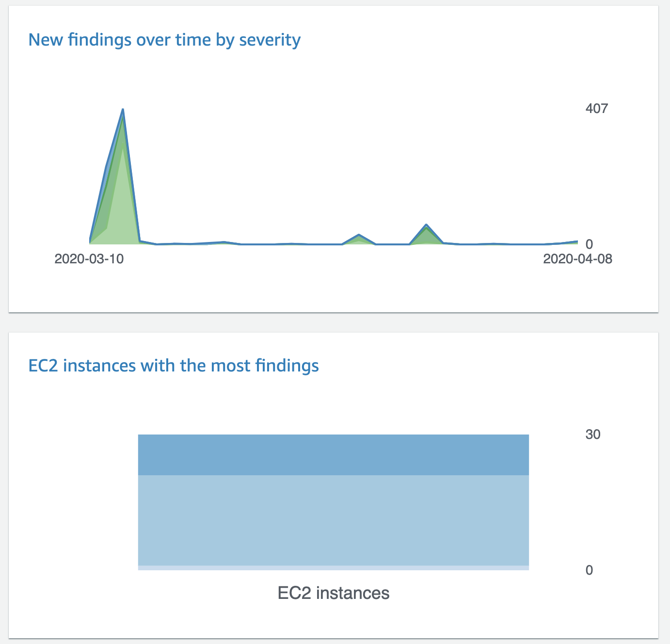Click the 407 maximum axis value
Viewport: 670px width, 644px height.
[x=596, y=108]
